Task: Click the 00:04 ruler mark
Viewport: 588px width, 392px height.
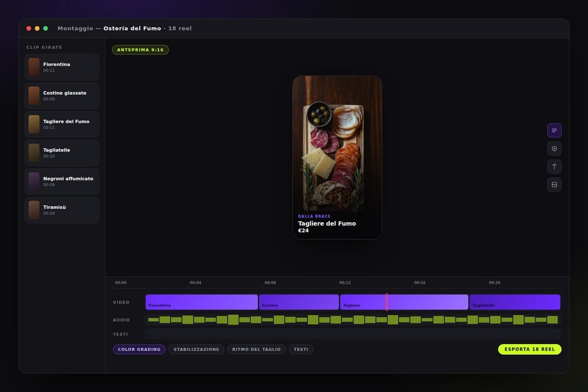Action: coord(195,282)
